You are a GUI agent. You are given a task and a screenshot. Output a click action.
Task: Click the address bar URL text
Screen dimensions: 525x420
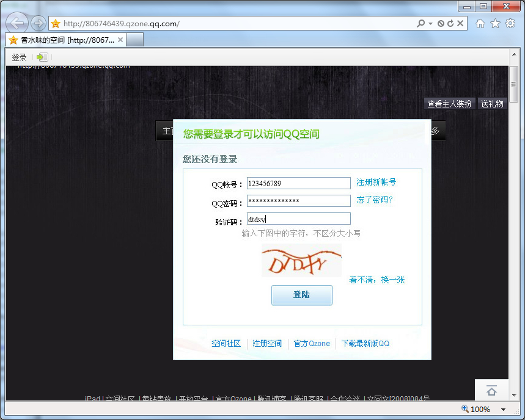(x=121, y=24)
